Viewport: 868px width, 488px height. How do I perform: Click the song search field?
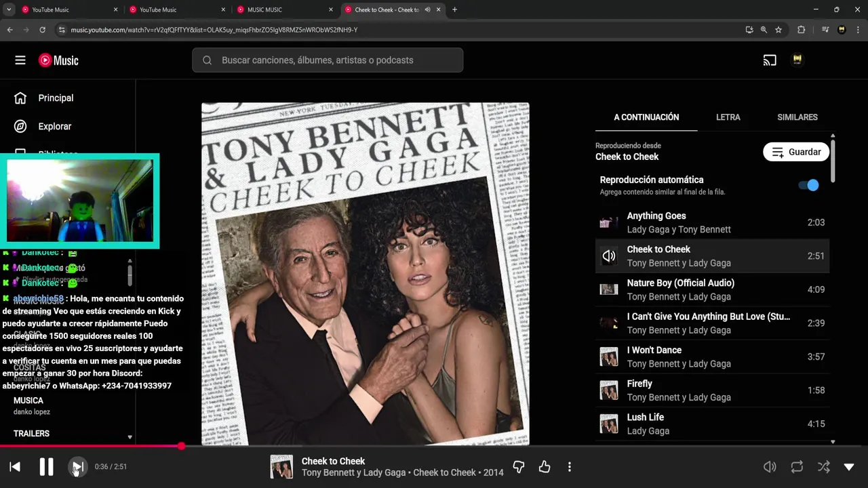tap(328, 60)
